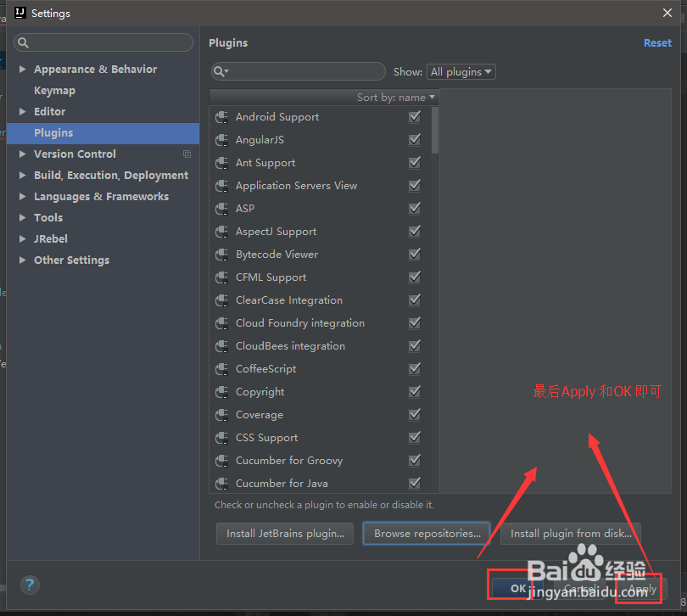
Task: Click the IntelliJ logo in title bar
Action: tap(20, 13)
